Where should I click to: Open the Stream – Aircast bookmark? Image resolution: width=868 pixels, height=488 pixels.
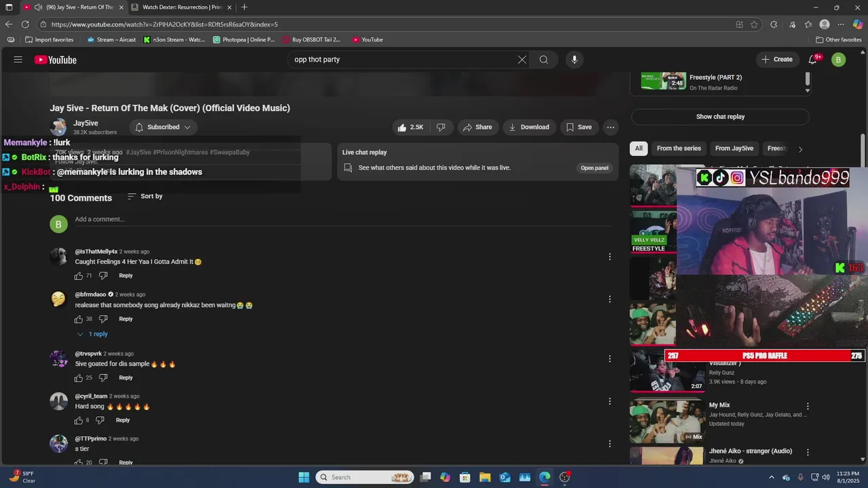tap(111, 40)
